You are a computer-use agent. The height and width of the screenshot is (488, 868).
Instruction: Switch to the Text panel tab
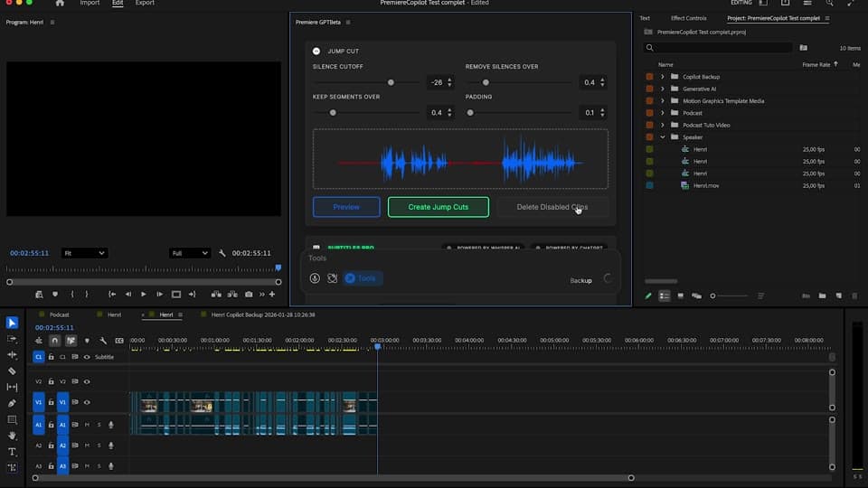tap(645, 18)
